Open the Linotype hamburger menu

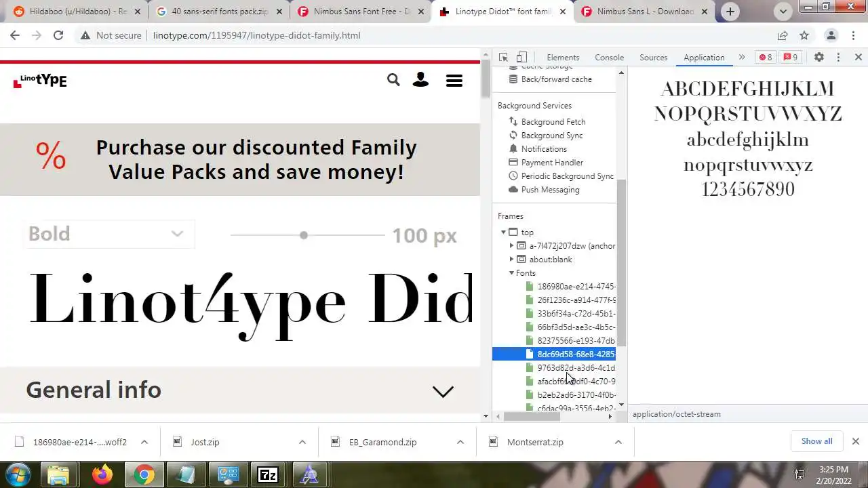pyautogui.click(x=454, y=81)
